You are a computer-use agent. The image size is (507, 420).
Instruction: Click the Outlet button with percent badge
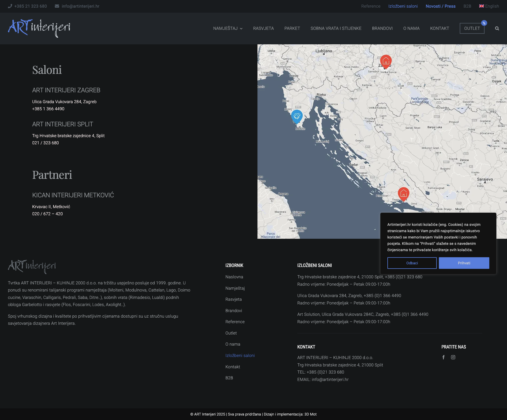[x=472, y=28]
